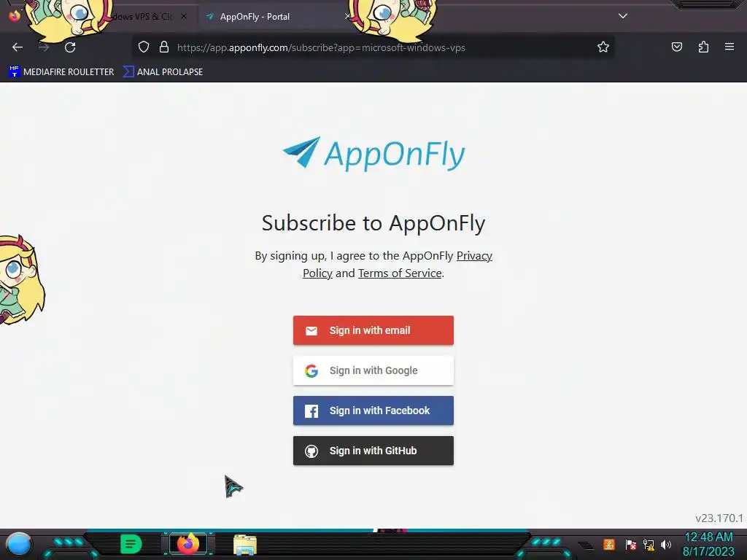The width and height of the screenshot is (747, 560).
Task: Click the Start orb in the taskbar
Action: [x=19, y=544]
